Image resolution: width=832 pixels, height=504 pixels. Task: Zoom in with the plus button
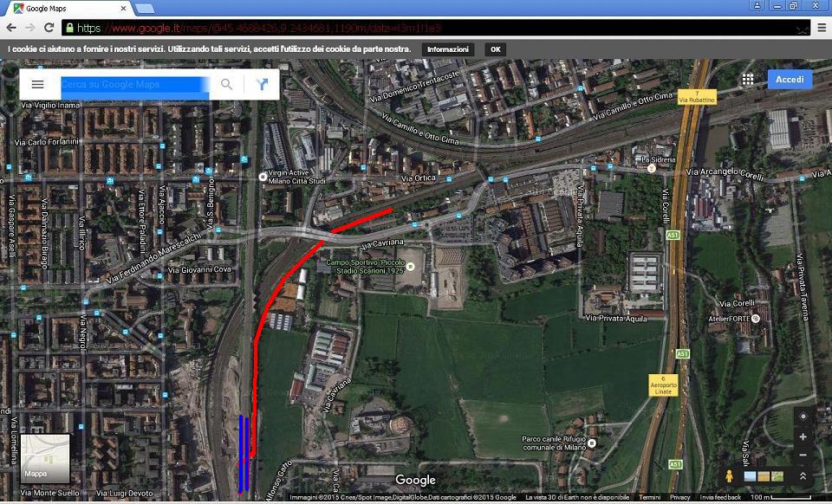[803, 437]
